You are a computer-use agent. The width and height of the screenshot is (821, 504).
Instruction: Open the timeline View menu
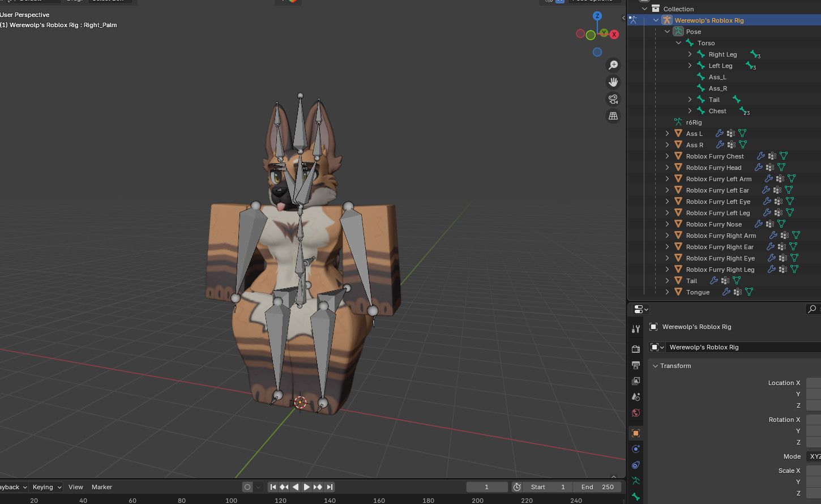[x=76, y=487]
